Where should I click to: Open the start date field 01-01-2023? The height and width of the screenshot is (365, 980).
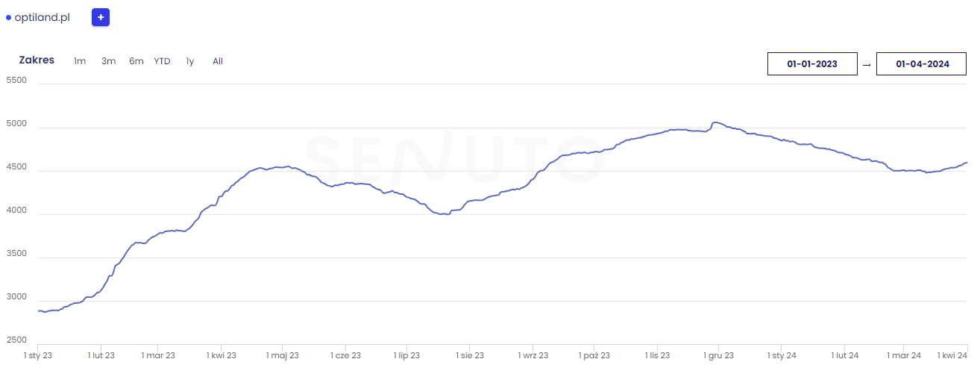coord(812,64)
